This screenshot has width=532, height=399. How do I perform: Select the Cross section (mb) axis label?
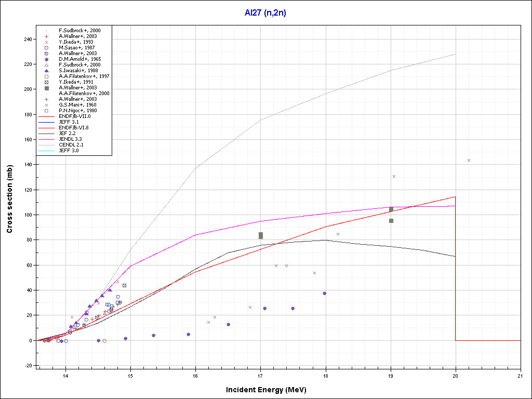coord(10,199)
